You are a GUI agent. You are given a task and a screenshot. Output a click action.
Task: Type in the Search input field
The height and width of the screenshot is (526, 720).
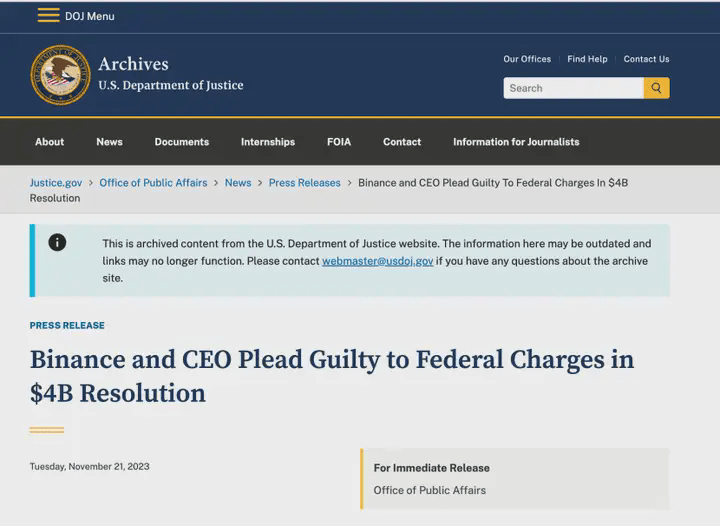[x=572, y=88]
